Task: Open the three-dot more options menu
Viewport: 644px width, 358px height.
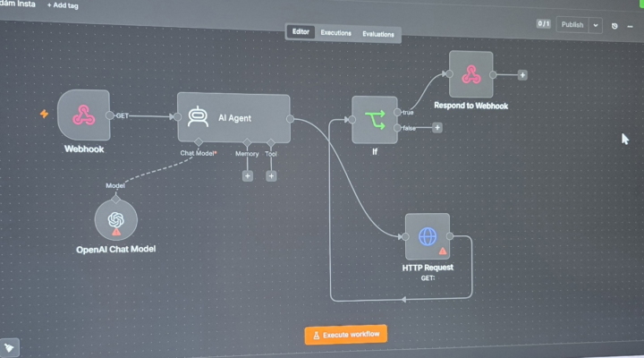Action: [630, 26]
